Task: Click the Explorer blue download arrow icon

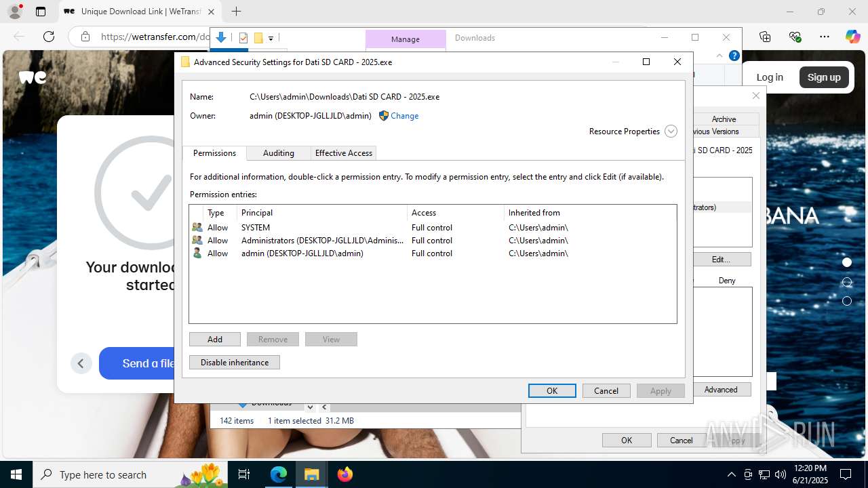Action: [221, 38]
